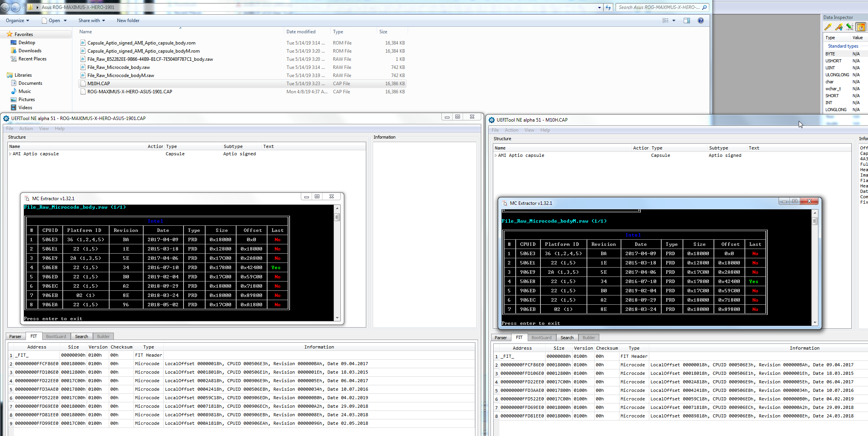
Task: Open the Organize dropdown menu
Action: pyautogui.click(x=17, y=21)
